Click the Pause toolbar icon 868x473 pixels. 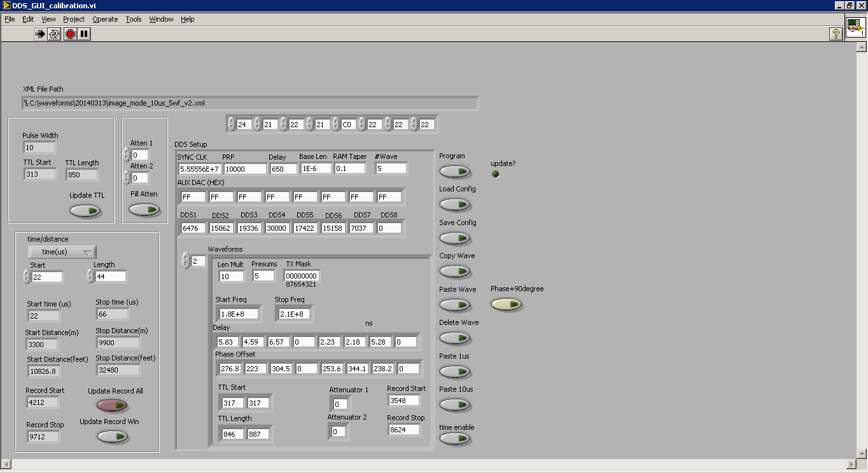click(84, 34)
